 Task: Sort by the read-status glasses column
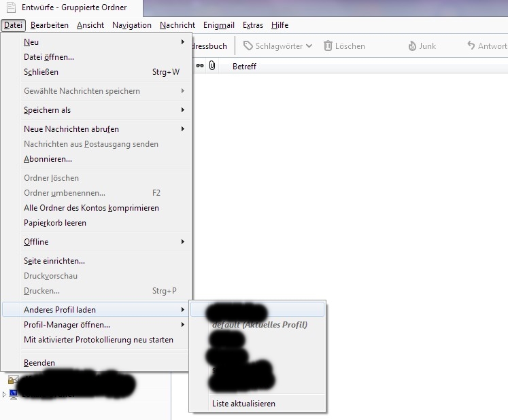[200, 66]
